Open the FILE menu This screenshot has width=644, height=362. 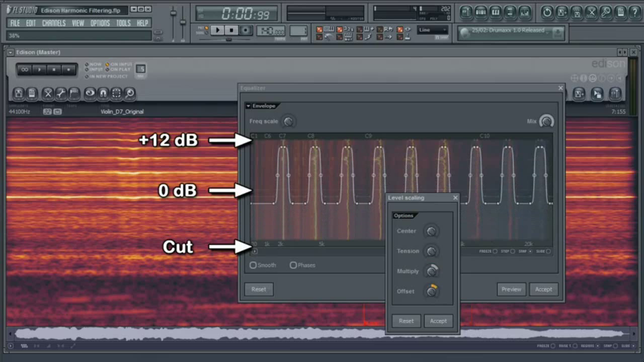15,23
